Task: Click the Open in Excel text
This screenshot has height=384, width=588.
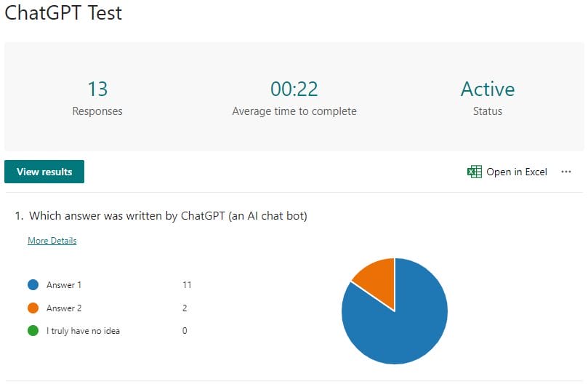Action: point(516,172)
